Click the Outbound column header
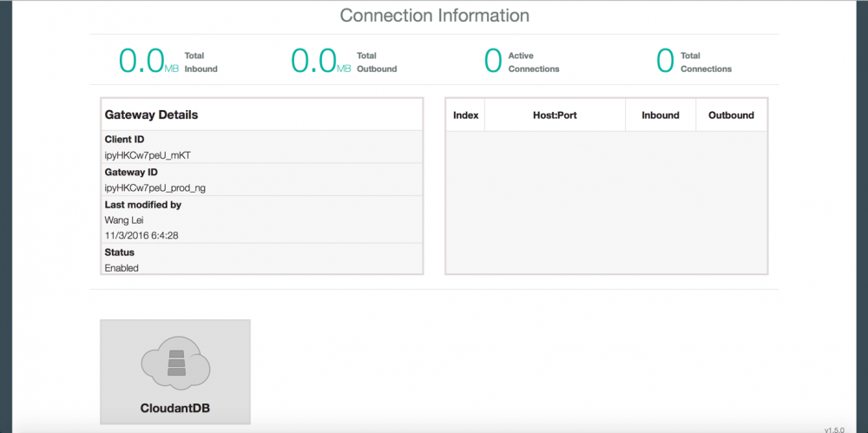 (x=731, y=115)
